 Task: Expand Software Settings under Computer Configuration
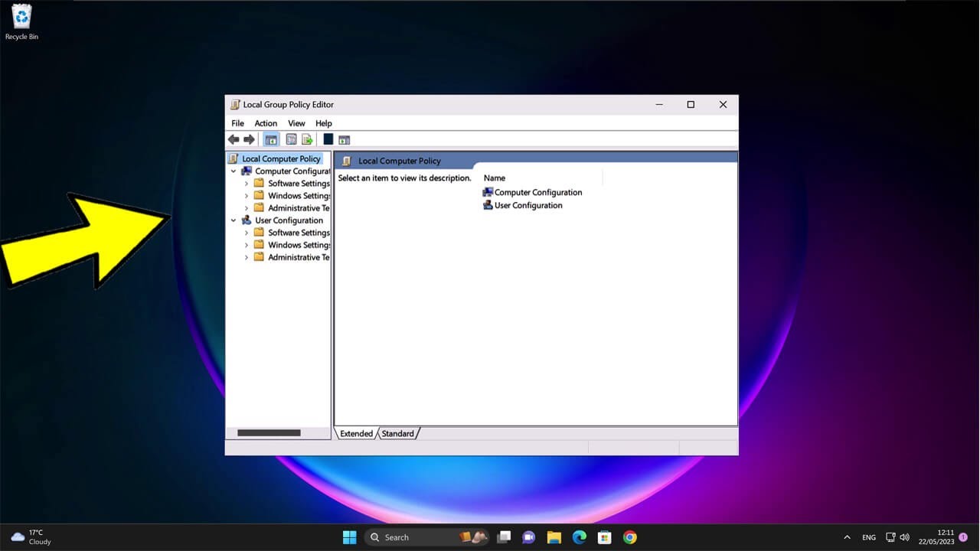point(246,184)
